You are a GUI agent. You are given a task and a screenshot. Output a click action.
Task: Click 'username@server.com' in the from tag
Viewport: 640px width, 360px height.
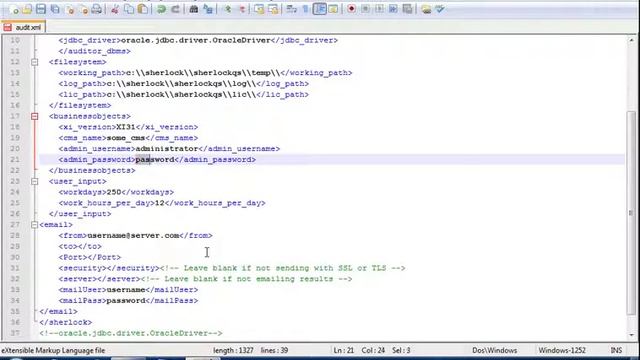point(133,236)
